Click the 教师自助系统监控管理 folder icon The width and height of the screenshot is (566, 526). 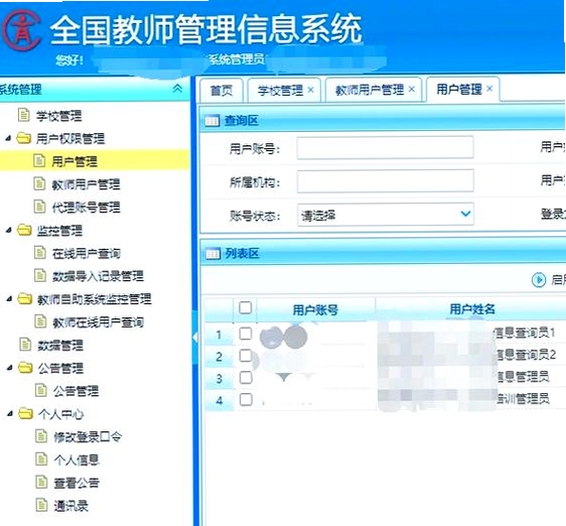tap(25, 299)
